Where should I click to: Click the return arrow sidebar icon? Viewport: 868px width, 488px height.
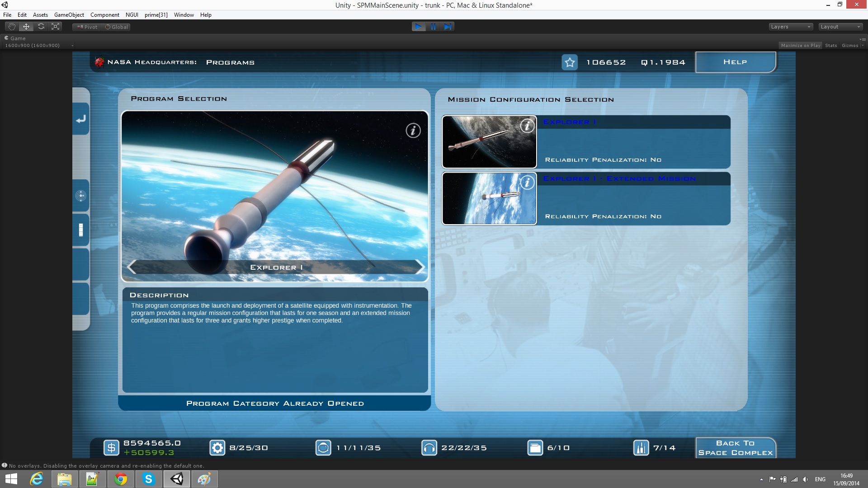81,119
